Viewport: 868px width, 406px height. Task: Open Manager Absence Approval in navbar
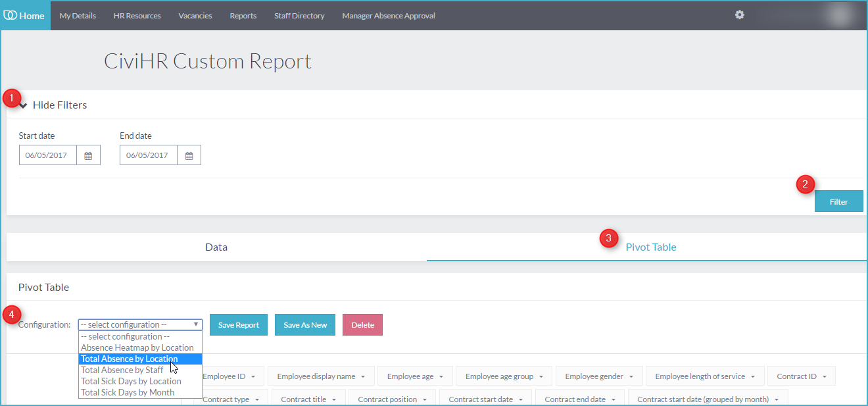click(389, 16)
